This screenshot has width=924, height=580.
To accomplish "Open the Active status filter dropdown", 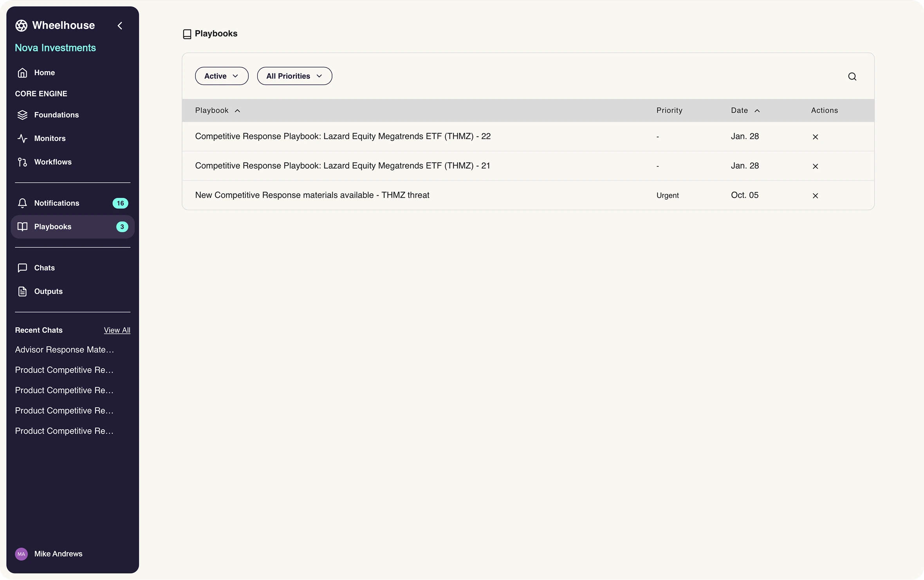I will point(221,76).
